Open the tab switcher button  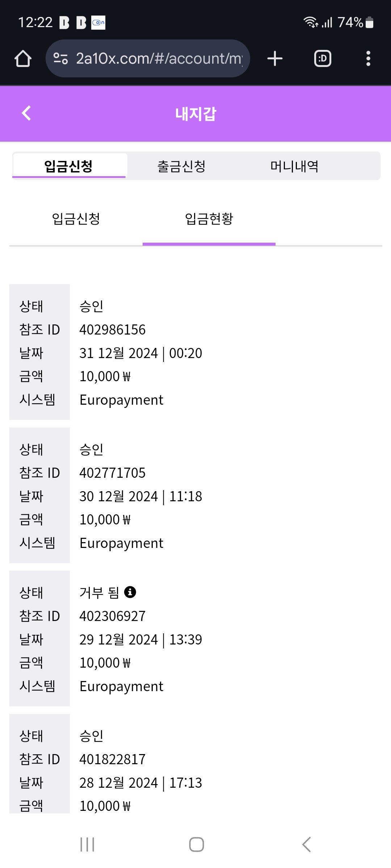pyautogui.click(x=323, y=59)
